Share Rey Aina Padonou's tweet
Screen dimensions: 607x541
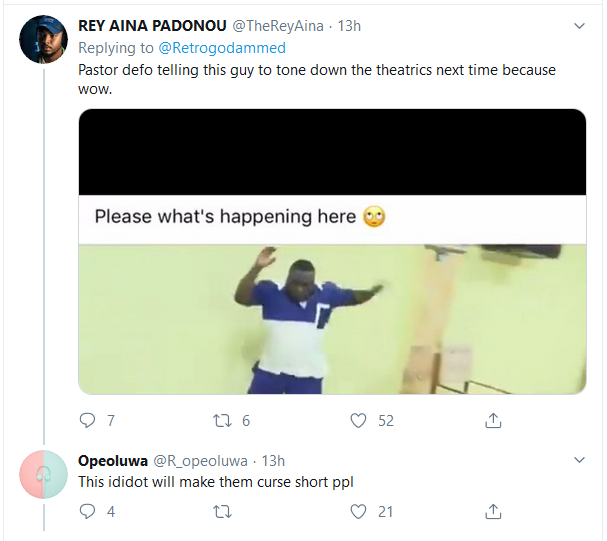click(x=492, y=421)
